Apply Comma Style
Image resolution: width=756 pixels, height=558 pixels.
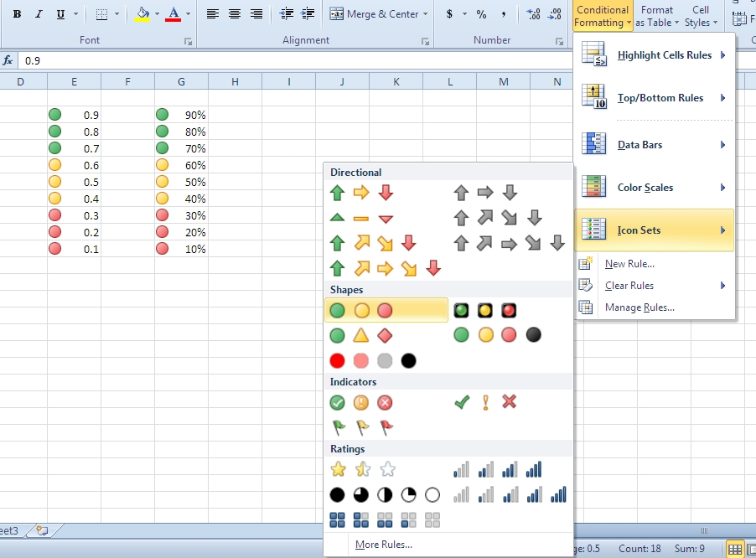[504, 14]
